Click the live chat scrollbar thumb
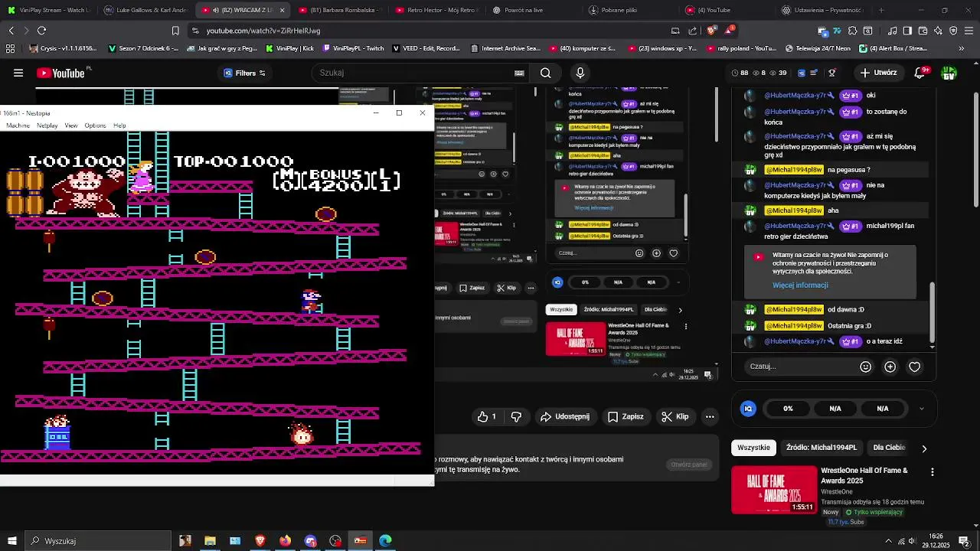This screenshot has width=980, height=551. (933, 312)
